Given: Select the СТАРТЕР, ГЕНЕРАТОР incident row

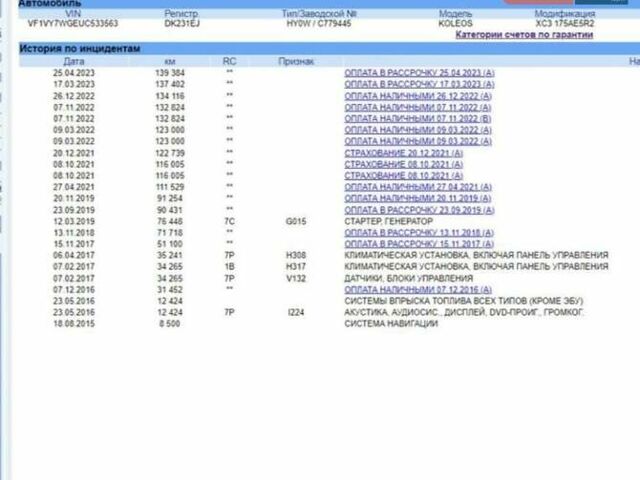Looking at the screenshot, I should [x=388, y=221].
